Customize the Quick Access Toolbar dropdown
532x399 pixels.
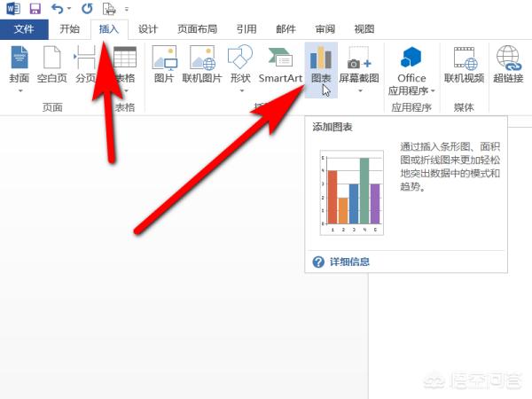127,9
